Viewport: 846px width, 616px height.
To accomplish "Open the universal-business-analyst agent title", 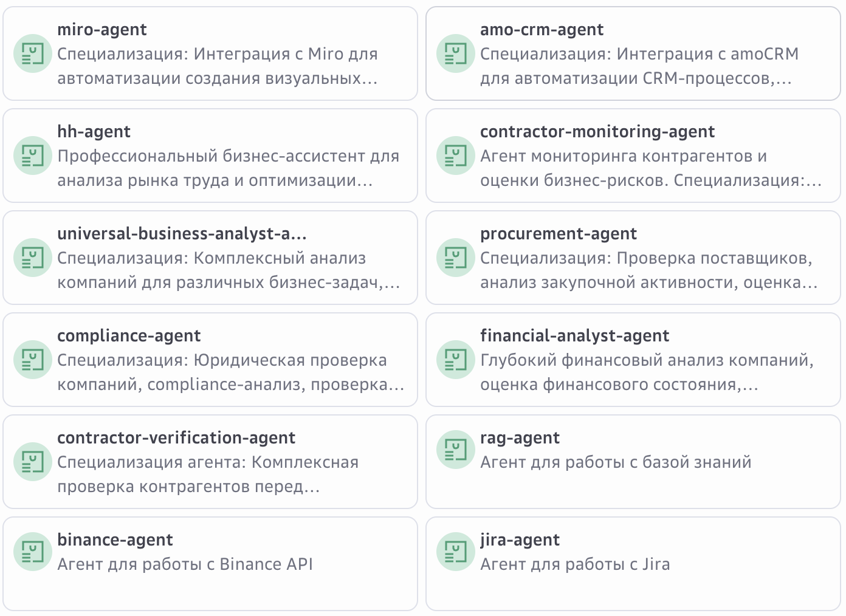I will tap(182, 234).
